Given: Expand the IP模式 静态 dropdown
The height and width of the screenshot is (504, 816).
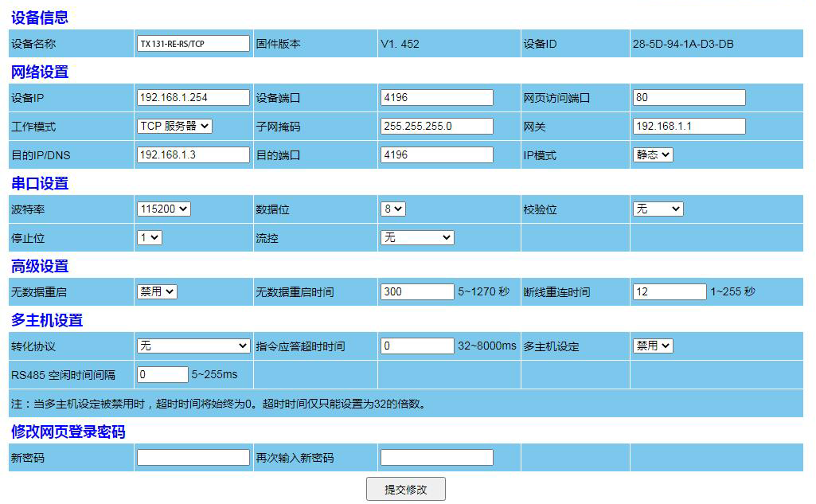Looking at the screenshot, I should point(653,154).
